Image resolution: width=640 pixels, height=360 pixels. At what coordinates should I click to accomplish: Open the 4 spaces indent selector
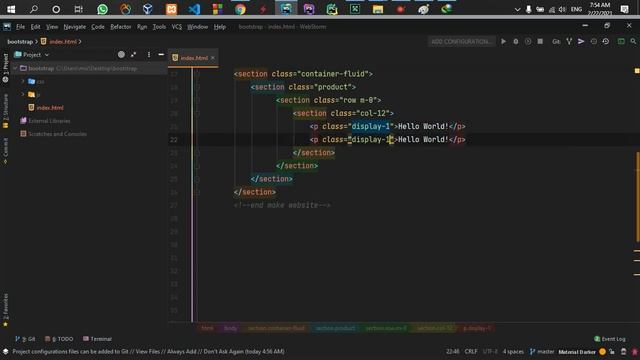coord(513,351)
